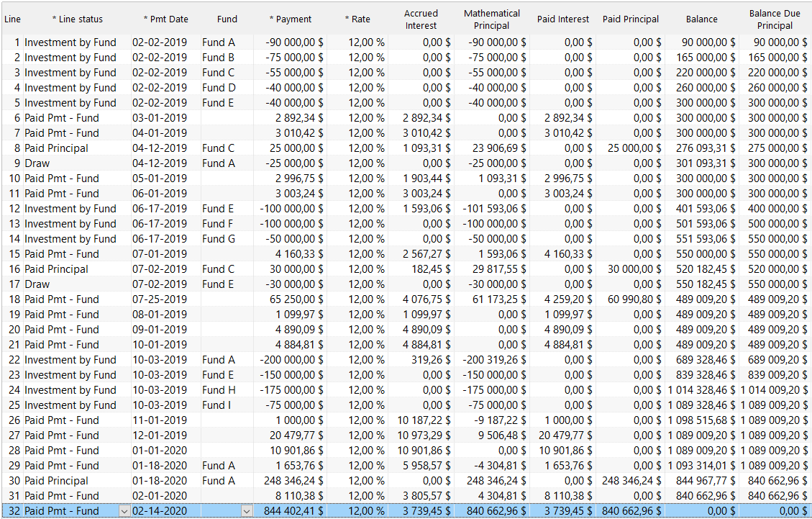
Task: Open Fund dropdown on line 32
Action: tap(247, 511)
